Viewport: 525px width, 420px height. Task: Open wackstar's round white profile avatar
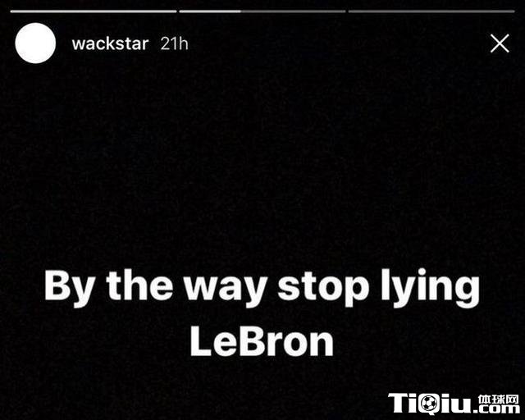pyautogui.click(x=35, y=43)
